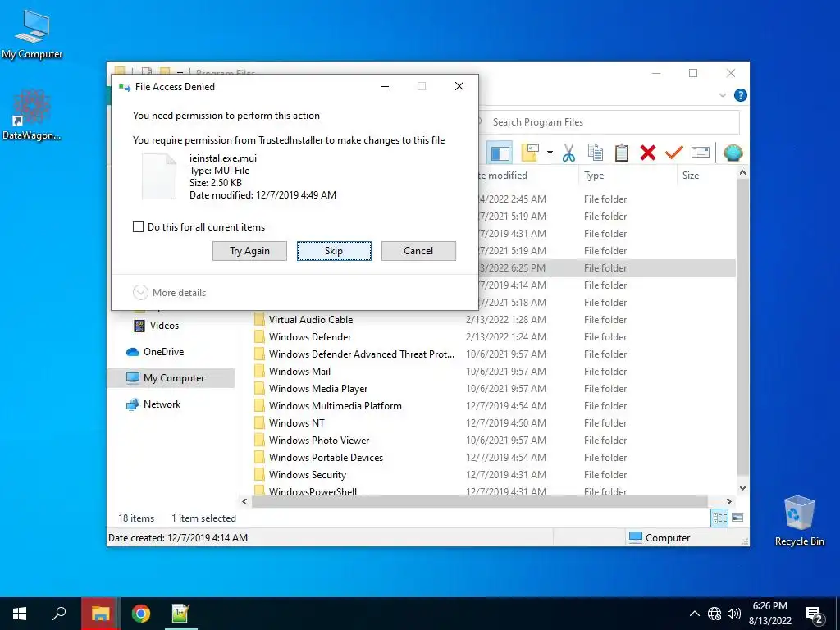
Task: Sort by the Size column header
Action: (691, 176)
